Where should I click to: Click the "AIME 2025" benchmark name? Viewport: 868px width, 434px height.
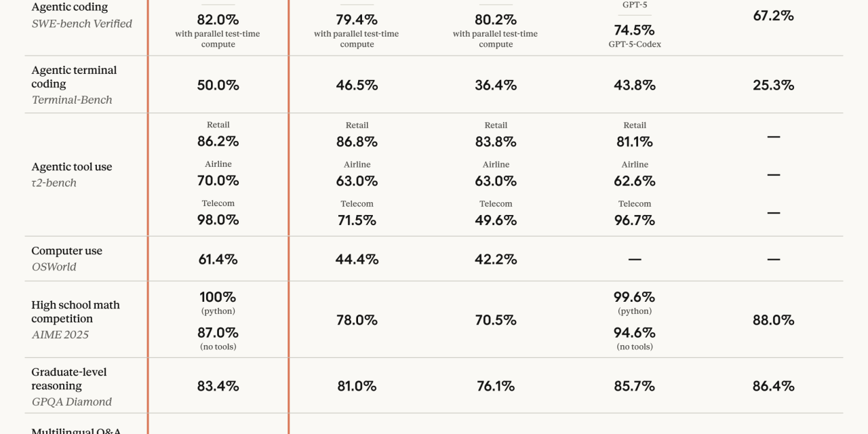pyautogui.click(x=60, y=334)
